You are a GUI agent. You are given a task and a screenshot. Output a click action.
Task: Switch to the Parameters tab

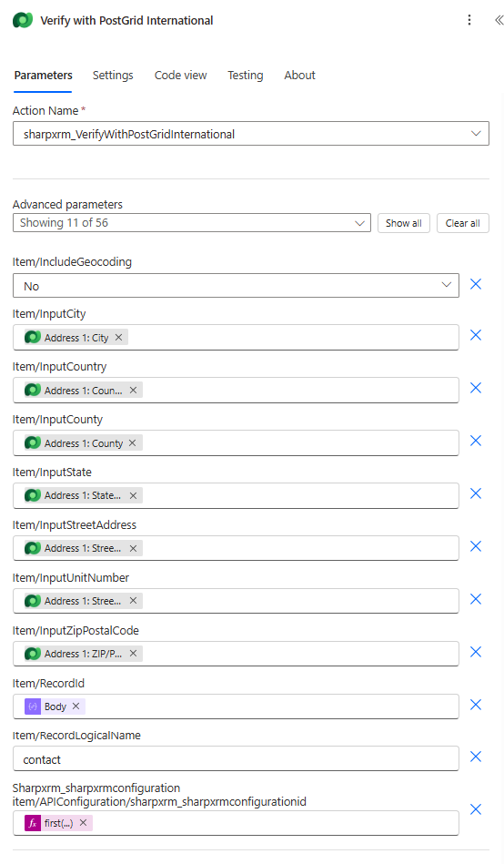click(x=43, y=76)
